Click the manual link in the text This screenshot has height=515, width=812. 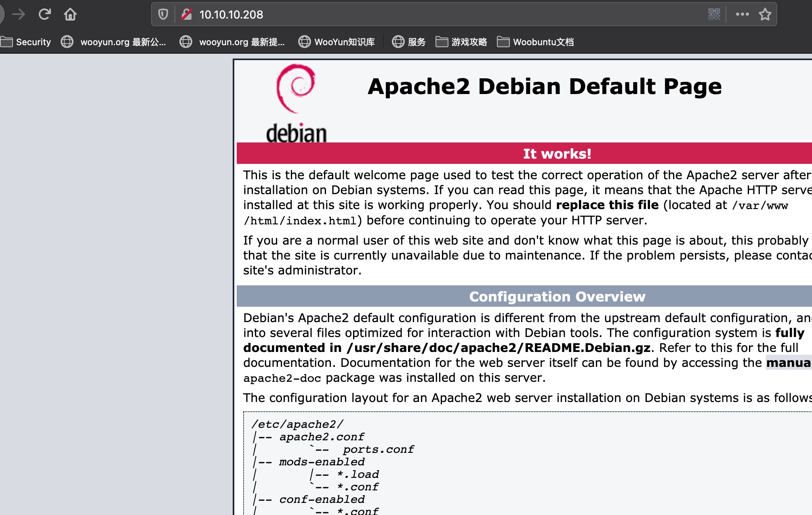tap(788, 363)
